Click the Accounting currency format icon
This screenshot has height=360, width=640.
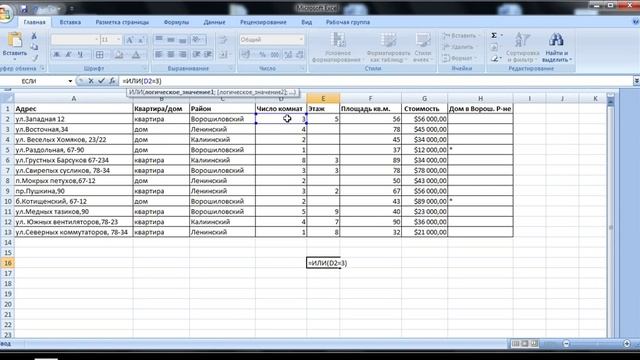point(245,54)
